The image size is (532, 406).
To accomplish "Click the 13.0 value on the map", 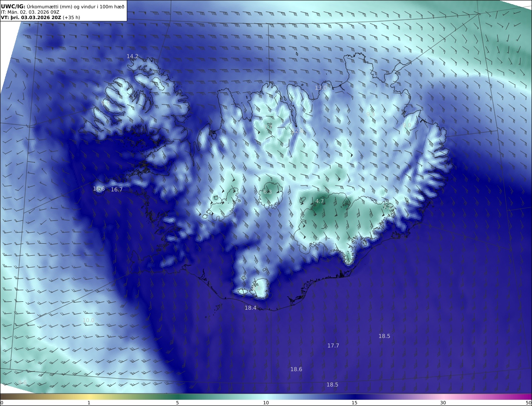I will (x=320, y=88).
